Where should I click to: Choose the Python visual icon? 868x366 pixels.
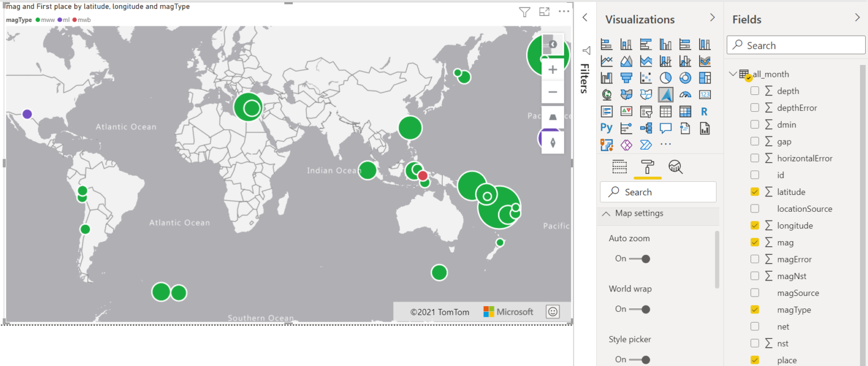(606, 128)
